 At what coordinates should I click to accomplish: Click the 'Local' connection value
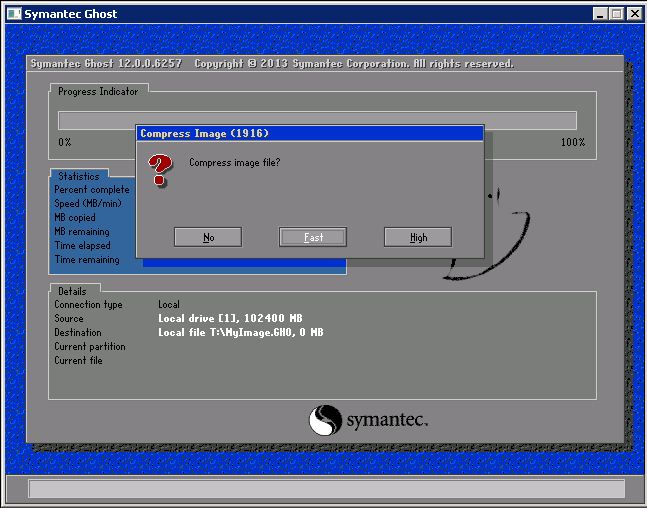169,305
